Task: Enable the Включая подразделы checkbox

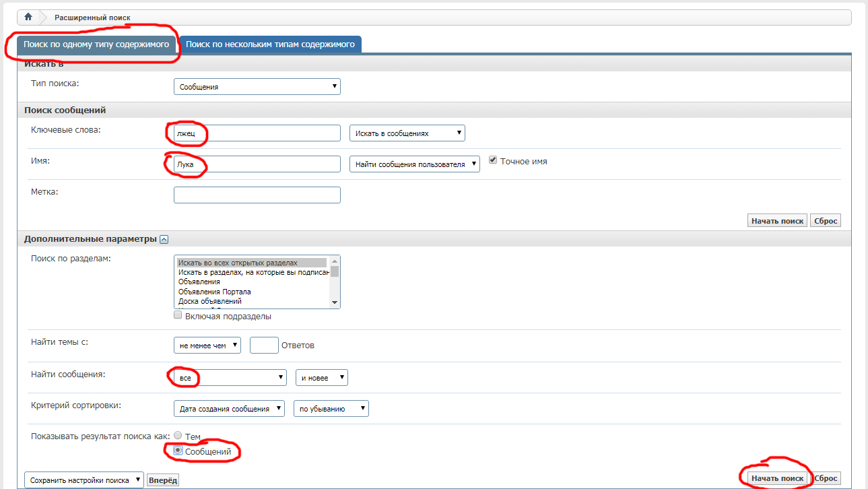Action: (x=178, y=315)
